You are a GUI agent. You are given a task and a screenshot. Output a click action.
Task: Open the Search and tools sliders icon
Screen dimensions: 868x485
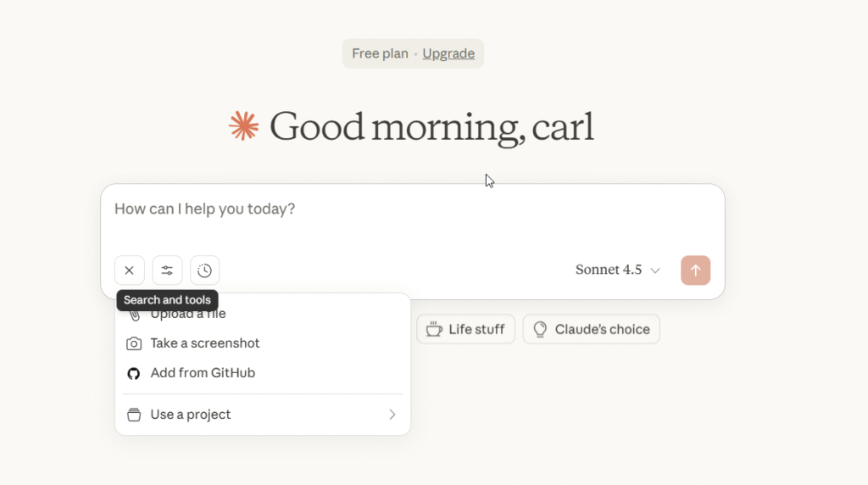167,270
